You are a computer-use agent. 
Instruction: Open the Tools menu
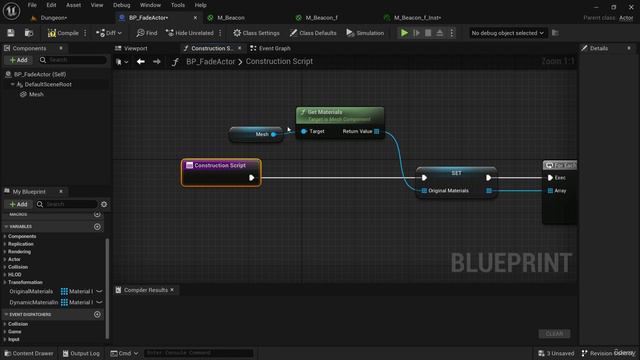(x=178, y=5)
